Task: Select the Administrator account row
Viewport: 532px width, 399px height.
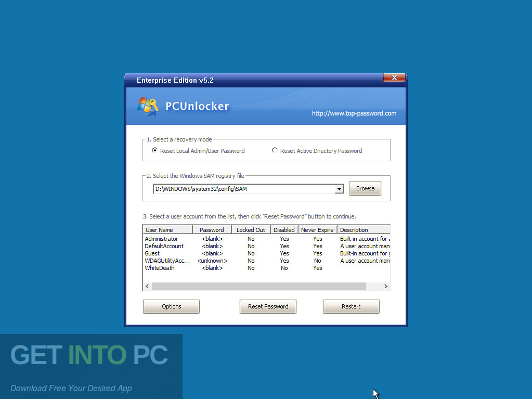Action: tap(267, 239)
